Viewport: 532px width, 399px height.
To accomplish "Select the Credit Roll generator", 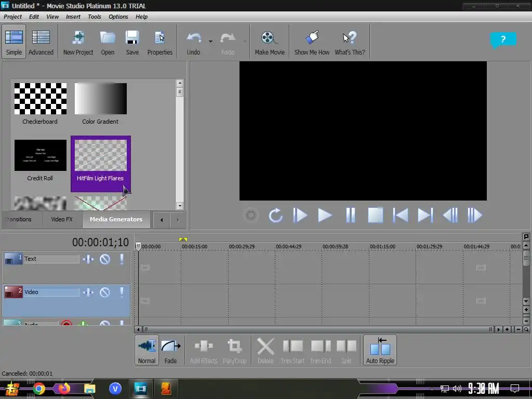I will pyautogui.click(x=41, y=160).
